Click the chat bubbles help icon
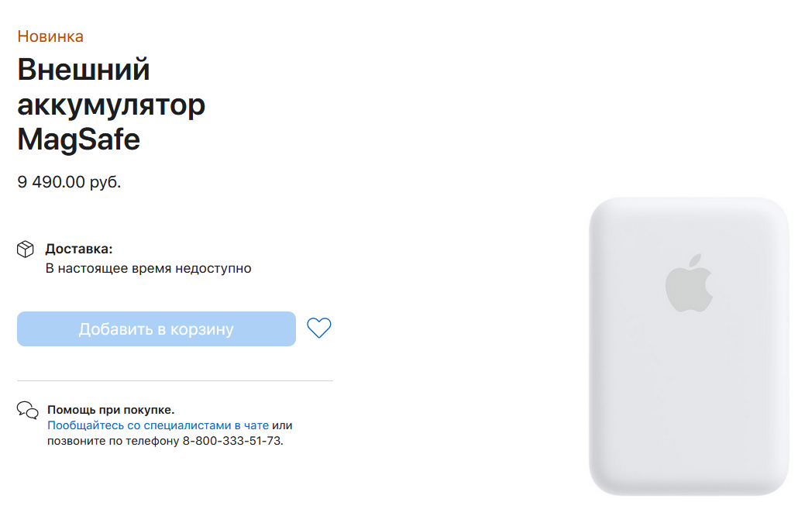This screenshot has height=516, width=812. (x=27, y=411)
